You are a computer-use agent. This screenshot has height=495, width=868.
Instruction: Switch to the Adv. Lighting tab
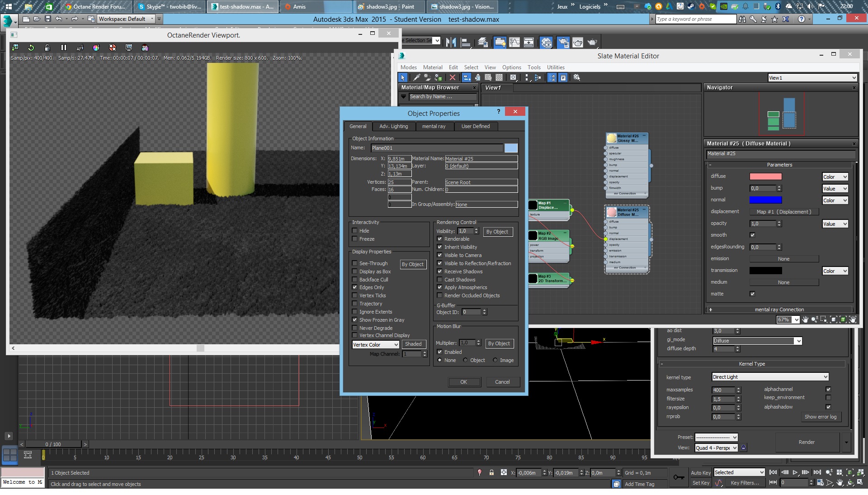click(x=393, y=126)
